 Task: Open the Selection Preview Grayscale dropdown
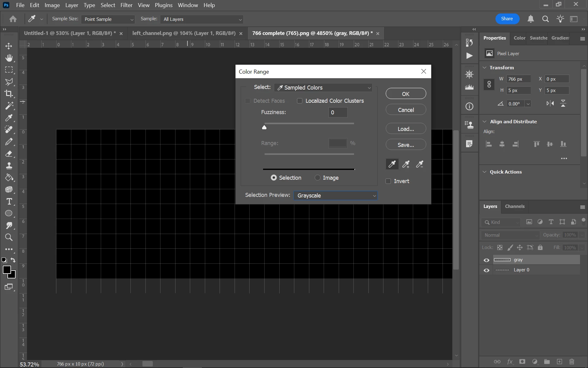pyautogui.click(x=335, y=196)
